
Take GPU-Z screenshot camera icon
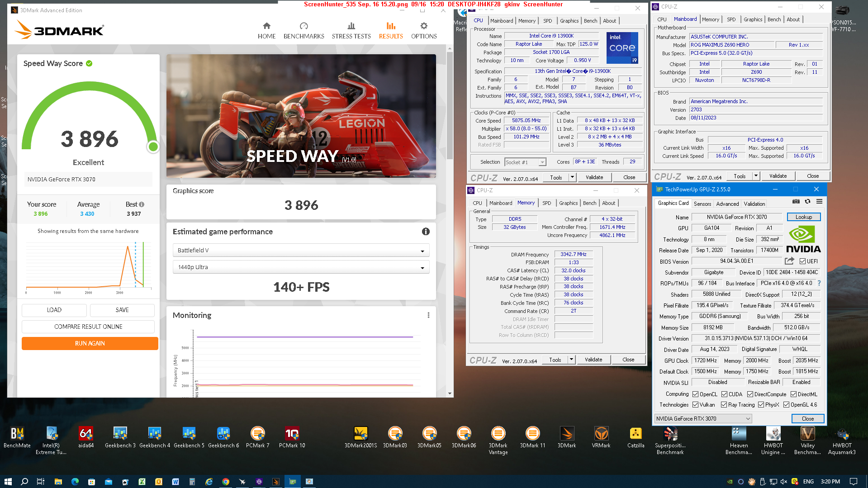796,202
